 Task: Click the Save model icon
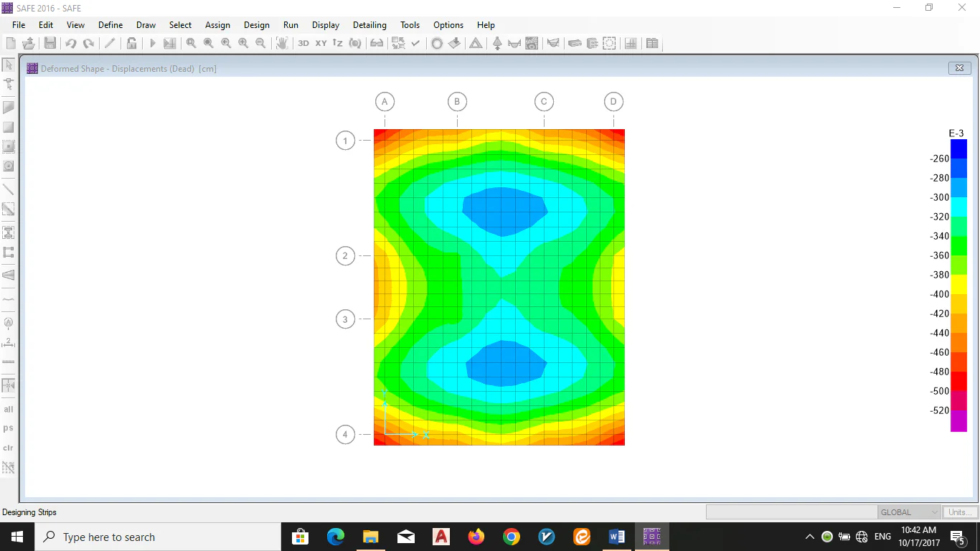50,43
